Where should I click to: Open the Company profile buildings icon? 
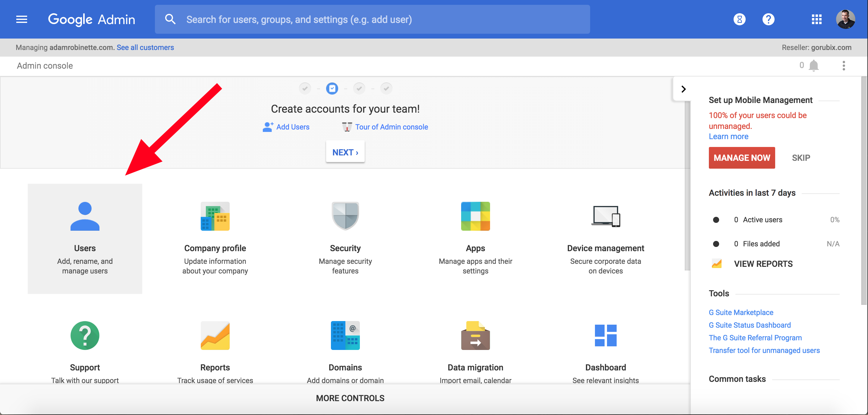215,216
